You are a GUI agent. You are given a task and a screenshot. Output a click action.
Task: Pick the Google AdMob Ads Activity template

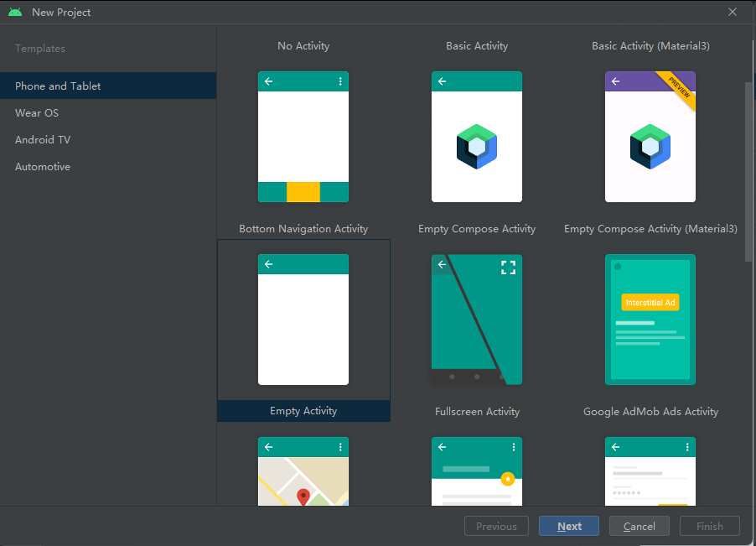[x=650, y=320]
